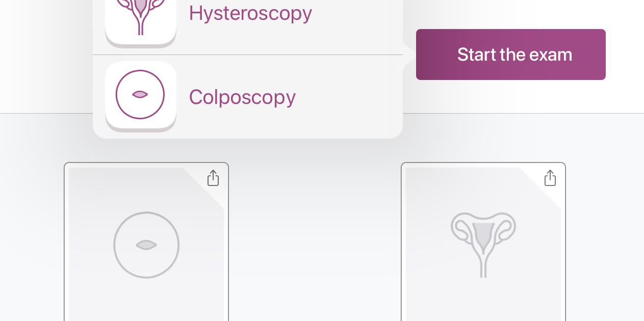
Task: Click the grey uterus icon in the right document
Action: click(483, 245)
